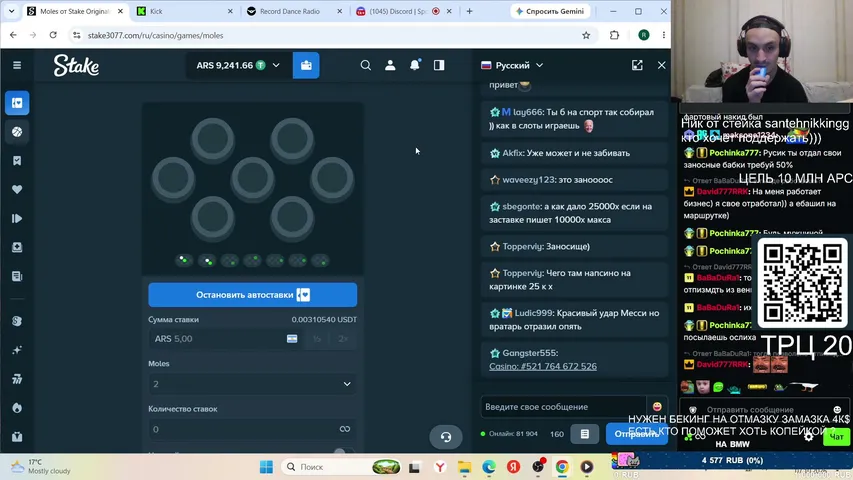This screenshot has height=480, width=853.
Task: Toggle the side panel icon near bell
Action: coord(439,65)
